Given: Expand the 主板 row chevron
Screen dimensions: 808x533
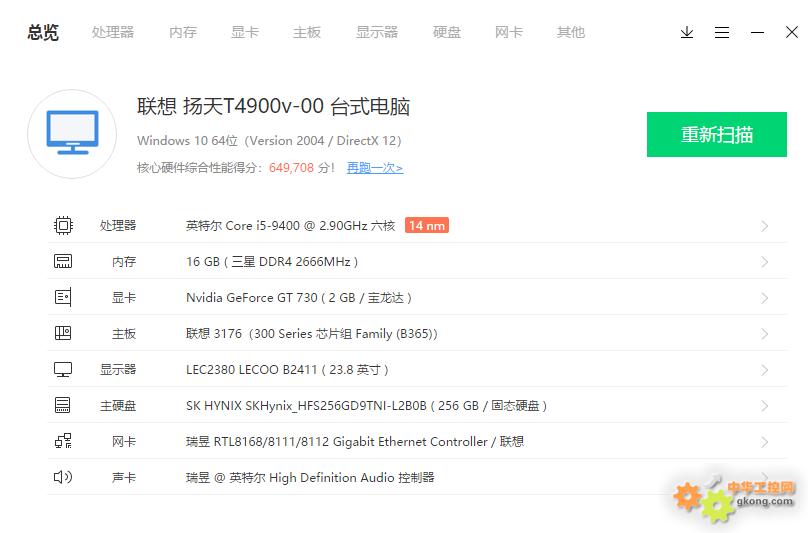Looking at the screenshot, I should pos(765,334).
